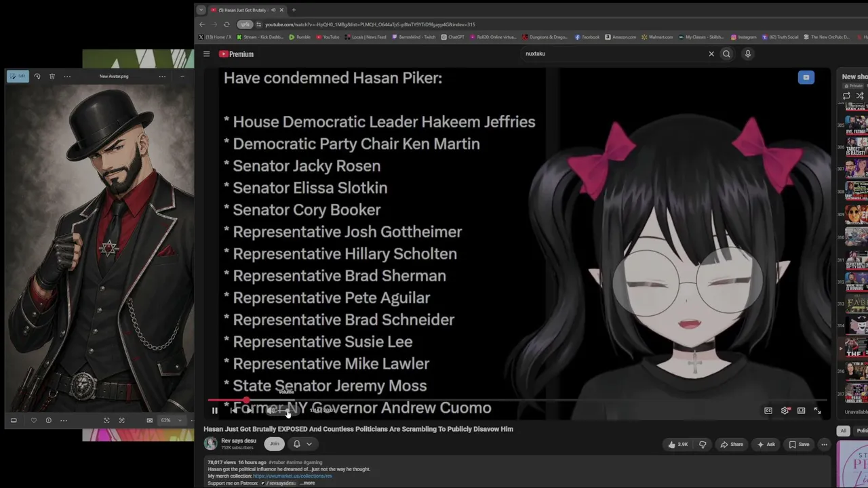Like the video with 3.9K likes
Viewport: 868px width, 488px height.
coord(677,445)
